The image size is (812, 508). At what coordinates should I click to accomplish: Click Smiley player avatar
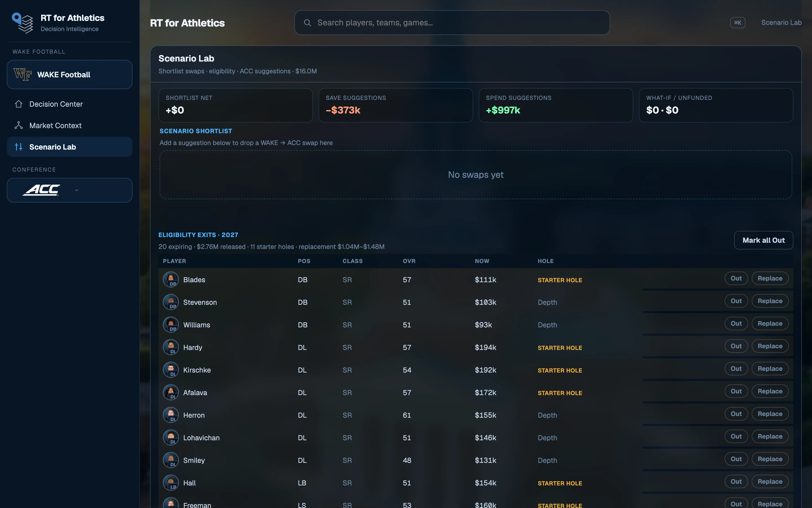[x=171, y=460]
